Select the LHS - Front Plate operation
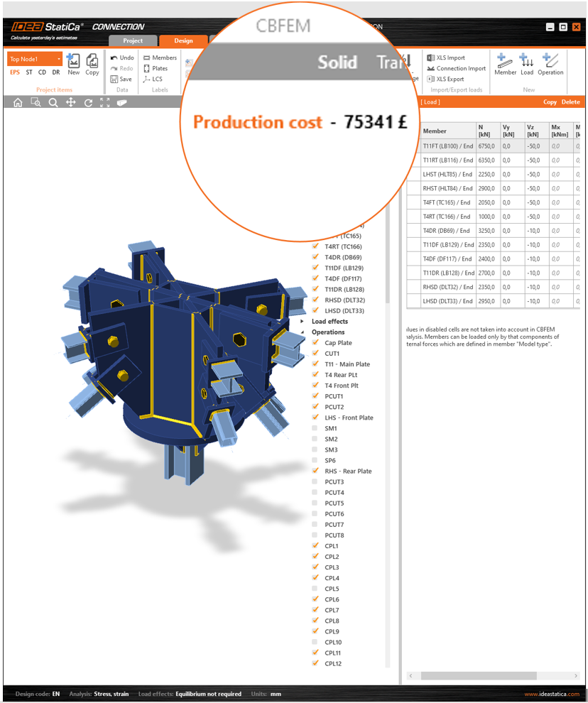This screenshot has width=588, height=703. coord(349,418)
